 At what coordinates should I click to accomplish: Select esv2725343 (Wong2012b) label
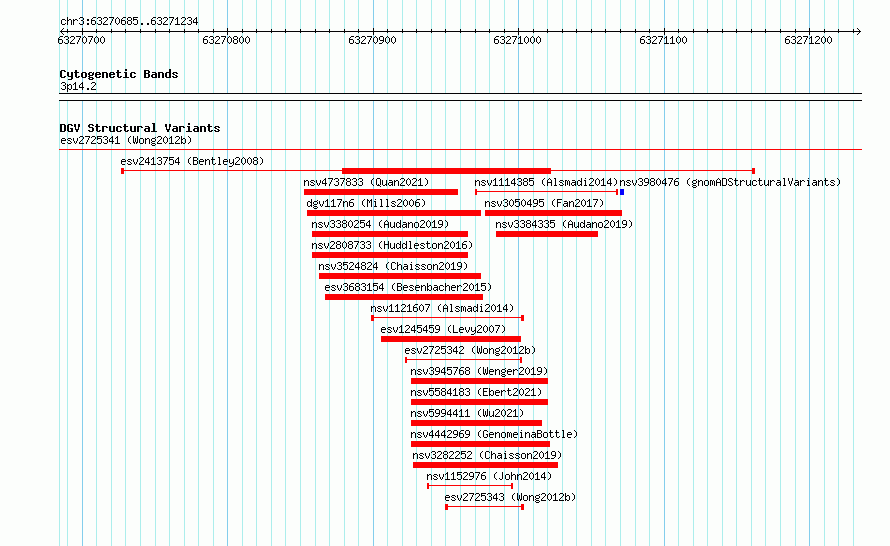tap(510, 497)
